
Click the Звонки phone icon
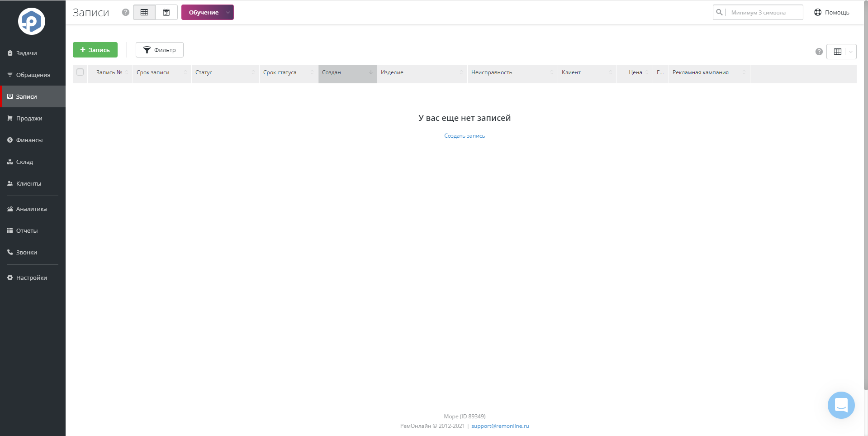(10, 252)
